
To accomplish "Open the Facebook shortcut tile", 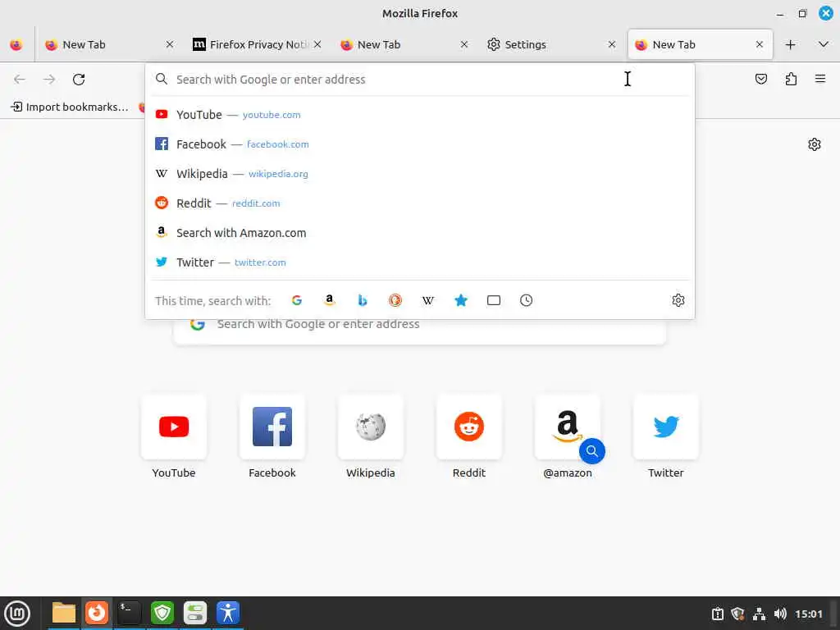I will [272, 436].
